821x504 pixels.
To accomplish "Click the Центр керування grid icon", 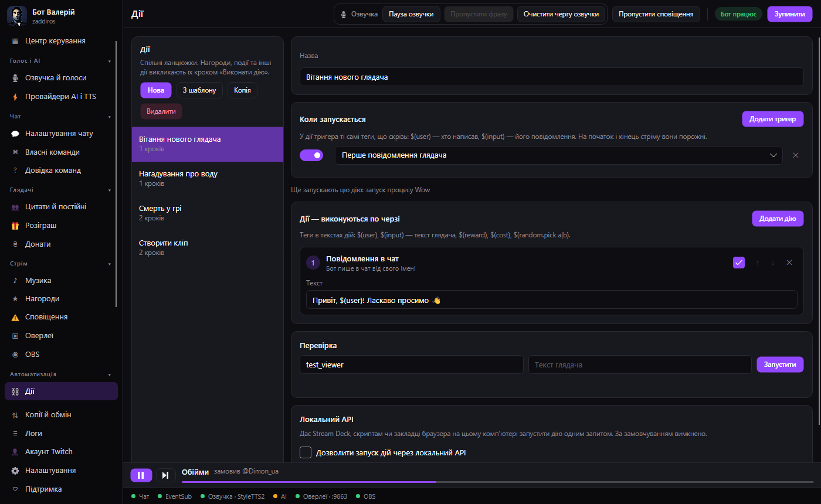I will pyautogui.click(x=15, y=41).
